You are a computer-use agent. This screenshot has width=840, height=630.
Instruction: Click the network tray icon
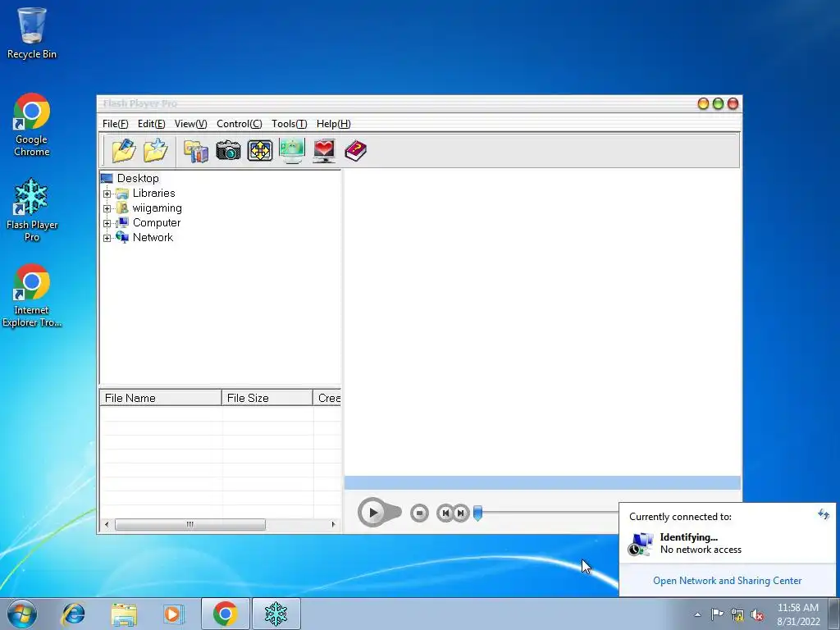click(x=737, y=614)
